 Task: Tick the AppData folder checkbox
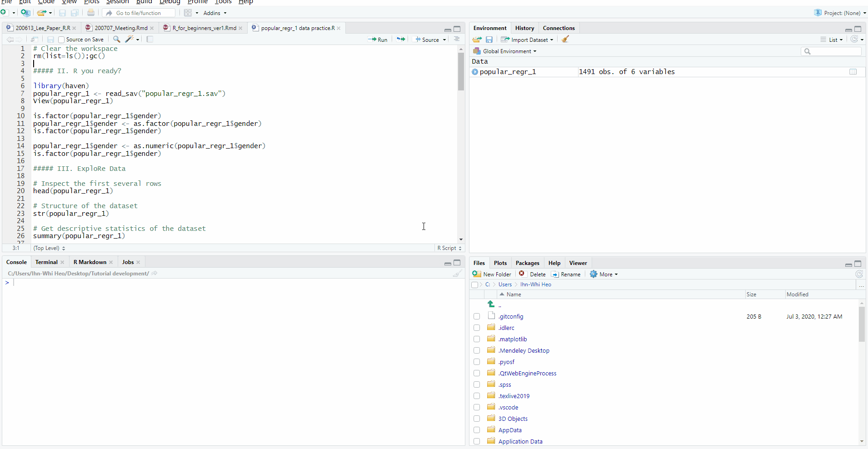coord(476,430)
